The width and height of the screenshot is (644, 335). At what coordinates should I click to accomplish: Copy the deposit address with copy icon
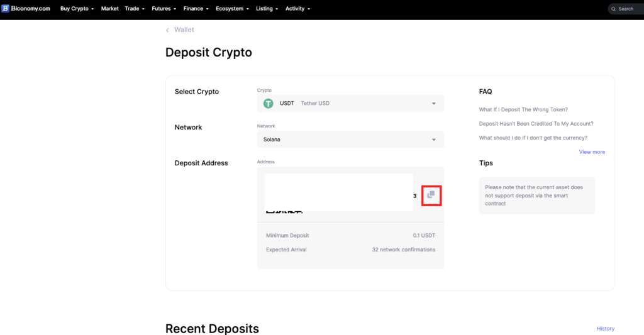[x=431, y=195]
